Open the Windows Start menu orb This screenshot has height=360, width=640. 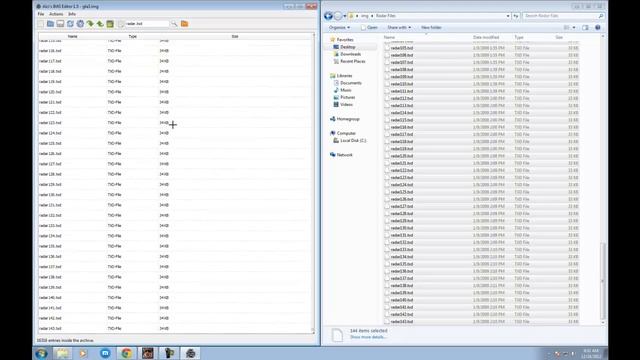coord(41,353)
